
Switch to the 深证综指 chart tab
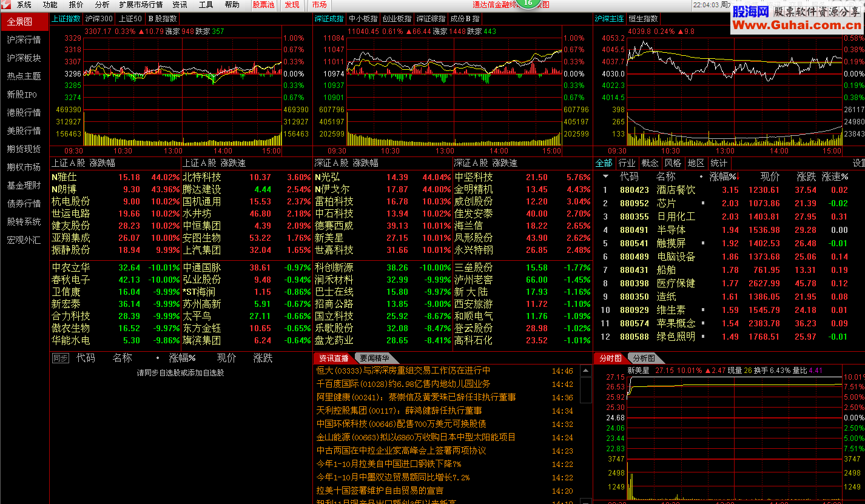point(431,19)
